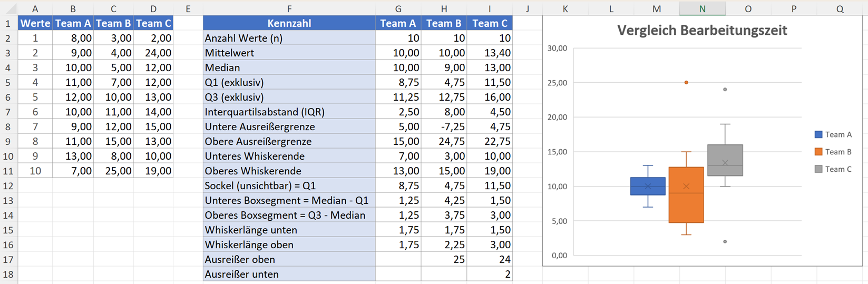Viewport: 868px width, 284px height.
Task: Select the blue Team A box plot
Action: [x=648, y=186]
